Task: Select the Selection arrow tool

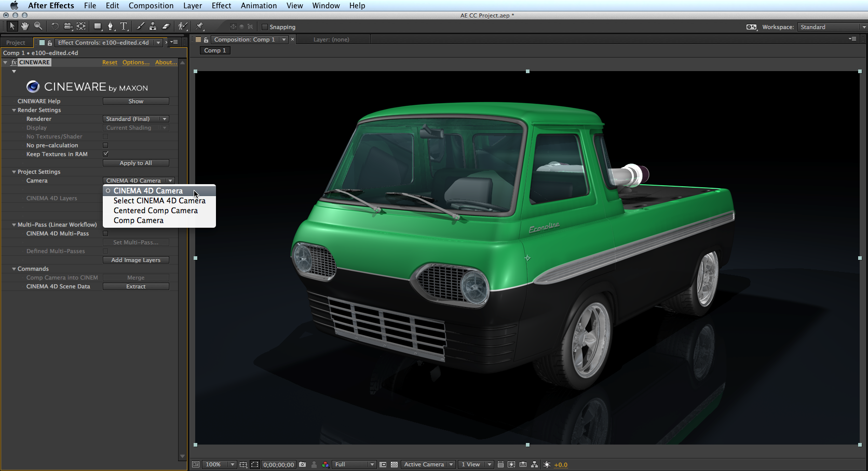Action: [x=12, y=26]
